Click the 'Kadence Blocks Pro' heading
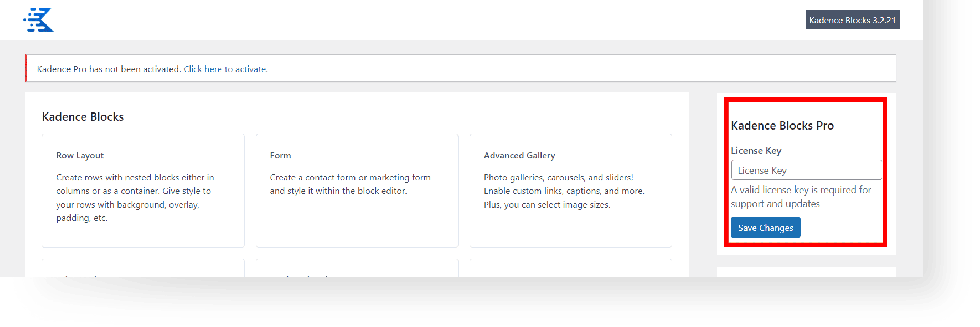This screenshot has height=327, width=980. tap(782, 125)
